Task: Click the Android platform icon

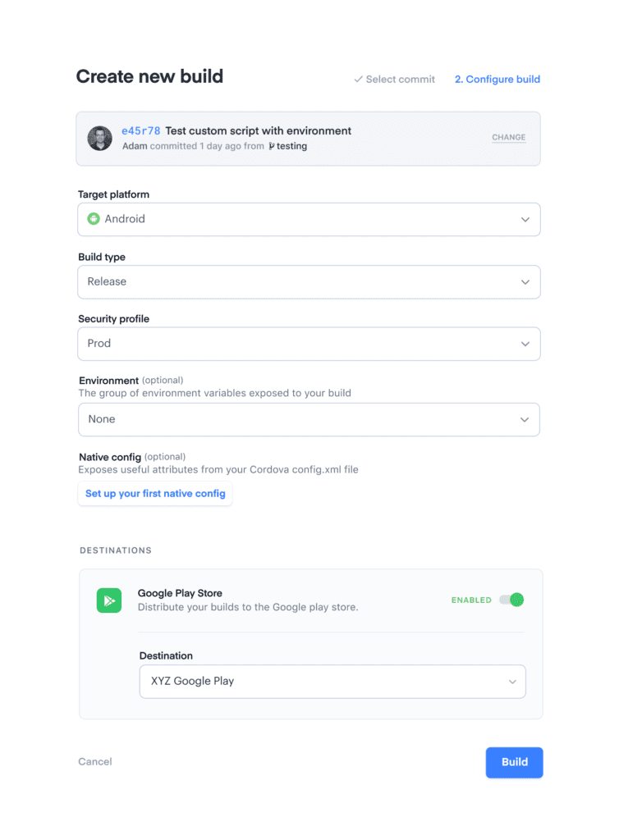Action: pos(93,219)
